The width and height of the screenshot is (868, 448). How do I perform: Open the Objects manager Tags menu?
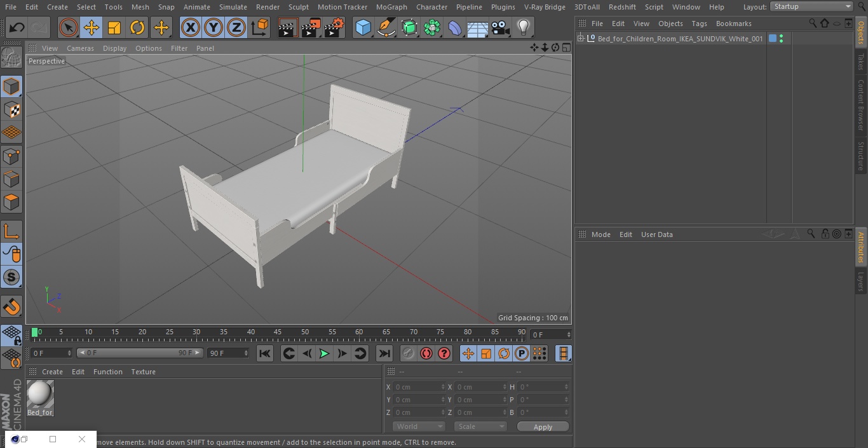point(699,24)
